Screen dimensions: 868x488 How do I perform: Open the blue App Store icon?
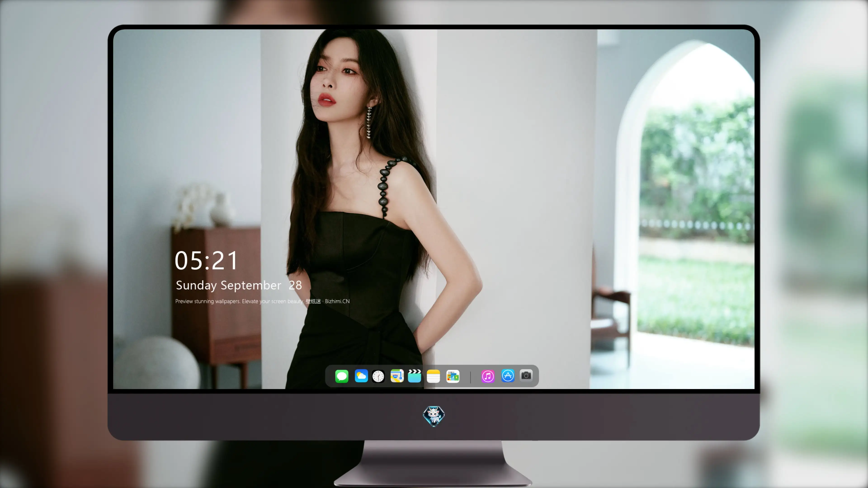coord(508,375)
